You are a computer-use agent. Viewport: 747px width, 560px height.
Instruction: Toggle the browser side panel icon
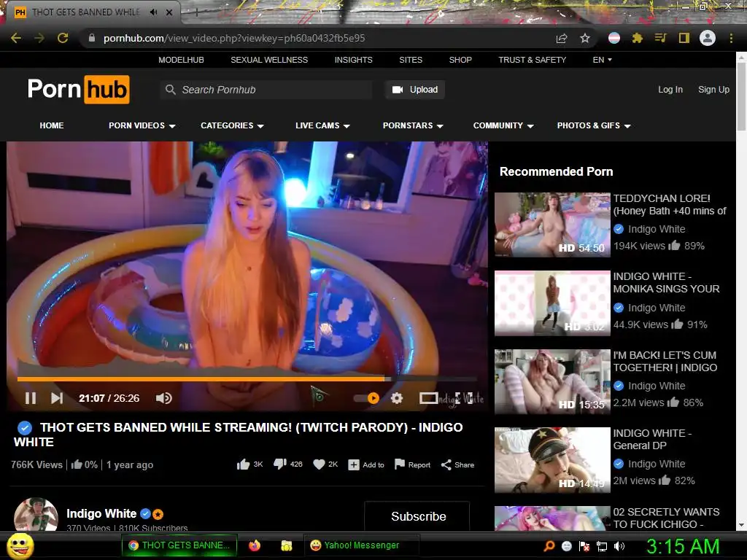click(684, 38)
